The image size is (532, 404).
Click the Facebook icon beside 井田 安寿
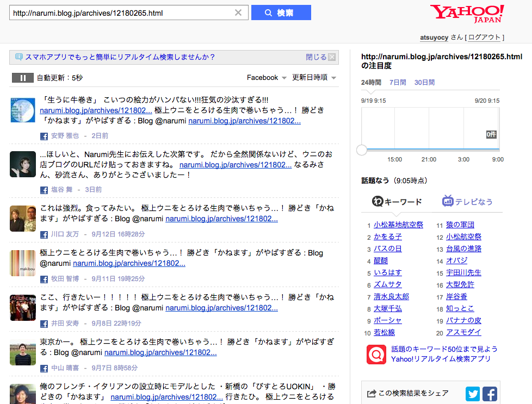[x=44, y=324]
